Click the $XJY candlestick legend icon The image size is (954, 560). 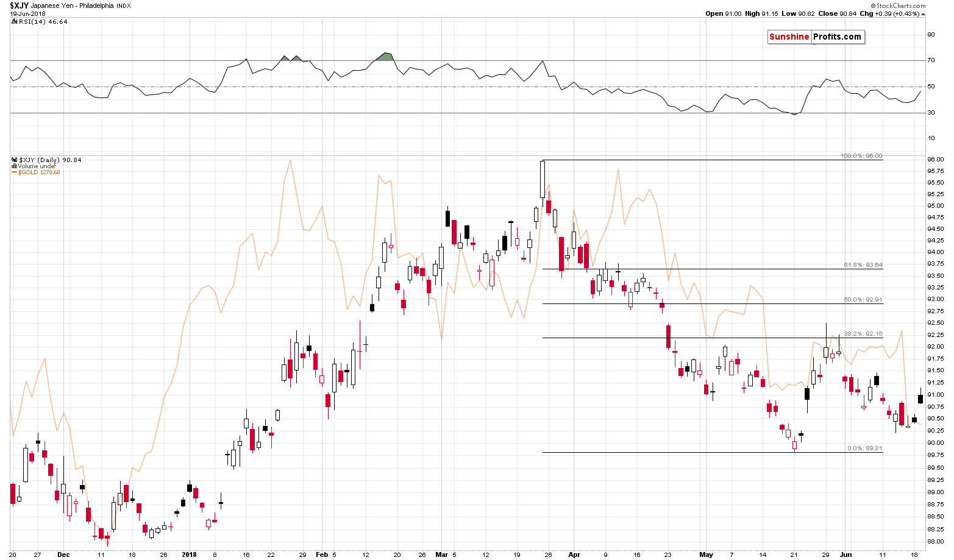click(13, 160)
